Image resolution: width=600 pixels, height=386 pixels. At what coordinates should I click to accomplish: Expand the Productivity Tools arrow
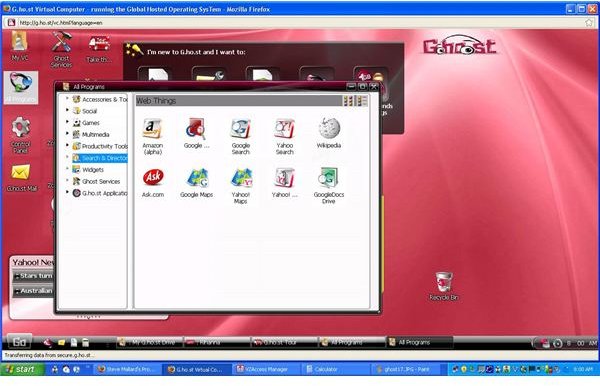click(67, 145)
